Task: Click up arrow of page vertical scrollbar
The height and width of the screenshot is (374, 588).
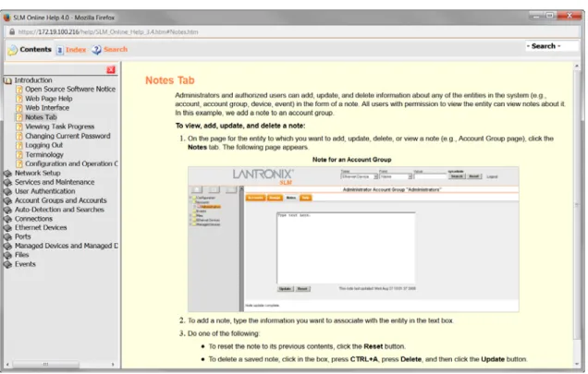Action: click(x=577, y=66)
